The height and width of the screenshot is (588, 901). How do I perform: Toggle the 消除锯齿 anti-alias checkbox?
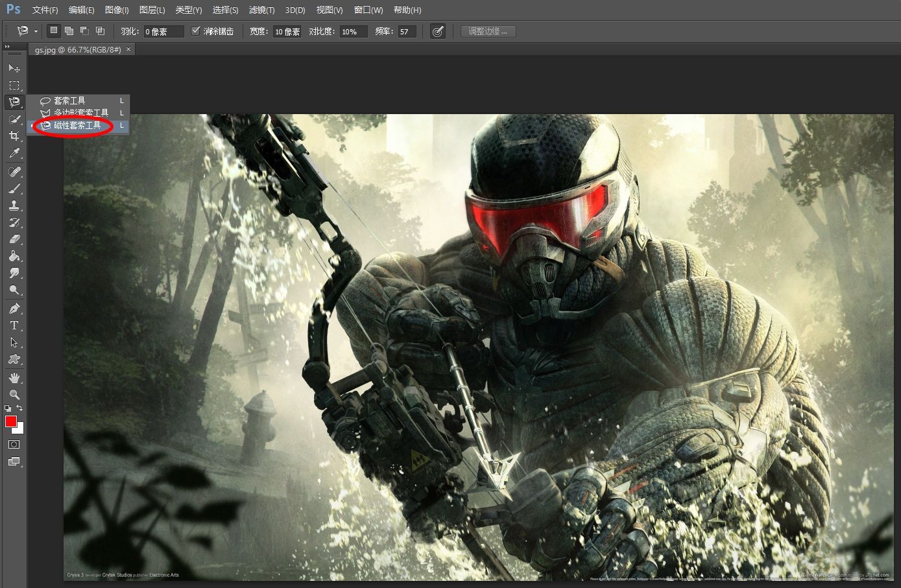click(x=195, y=30)
